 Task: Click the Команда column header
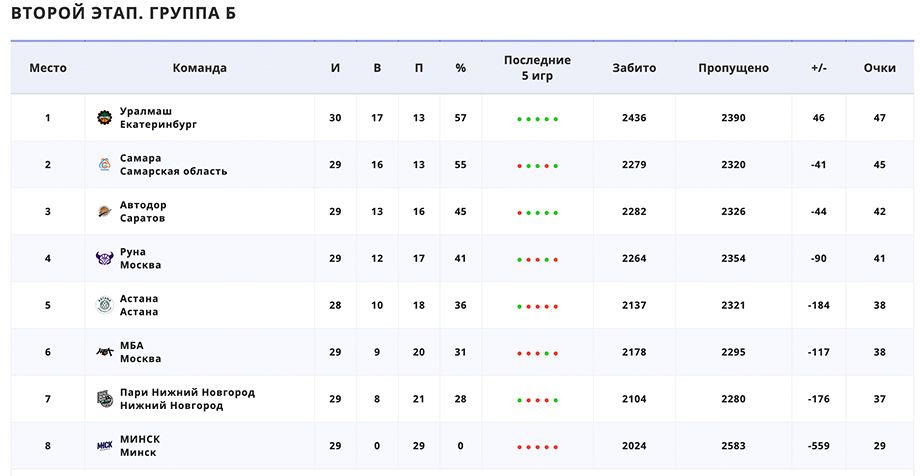[x=199, y=68]
